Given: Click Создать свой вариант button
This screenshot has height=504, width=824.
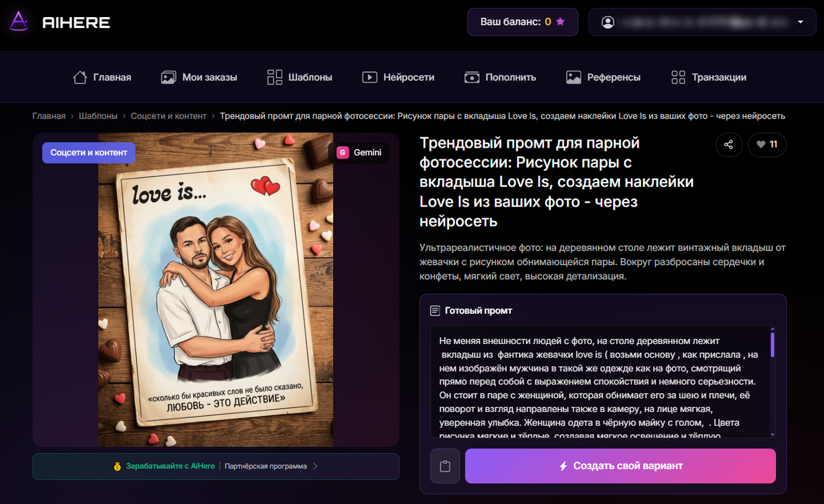Looking at the screenshot, I should tap(620, 466).
